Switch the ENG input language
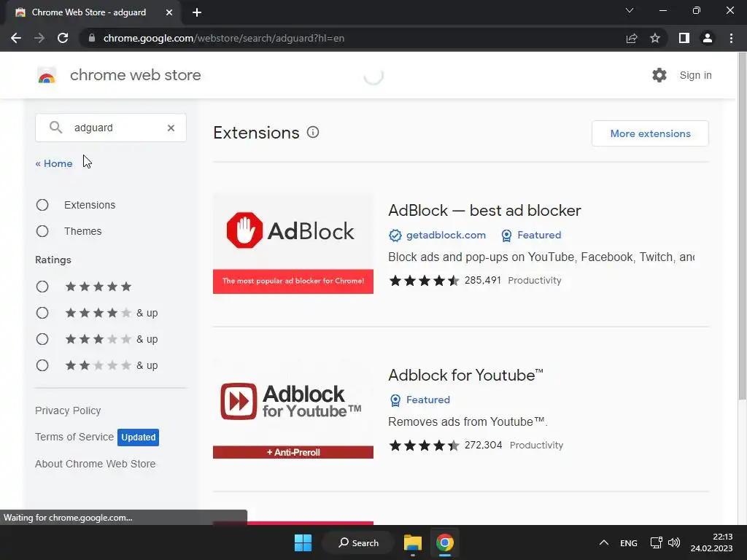The height and width of the screenshot is (560, 747). tap(628, 542)
